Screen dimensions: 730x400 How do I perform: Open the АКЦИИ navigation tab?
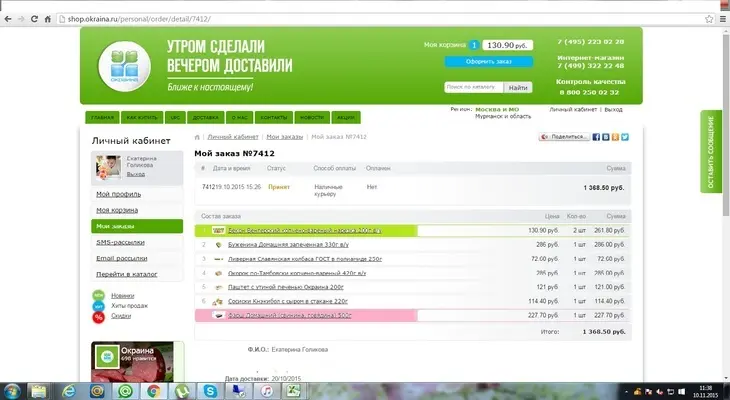346,118
